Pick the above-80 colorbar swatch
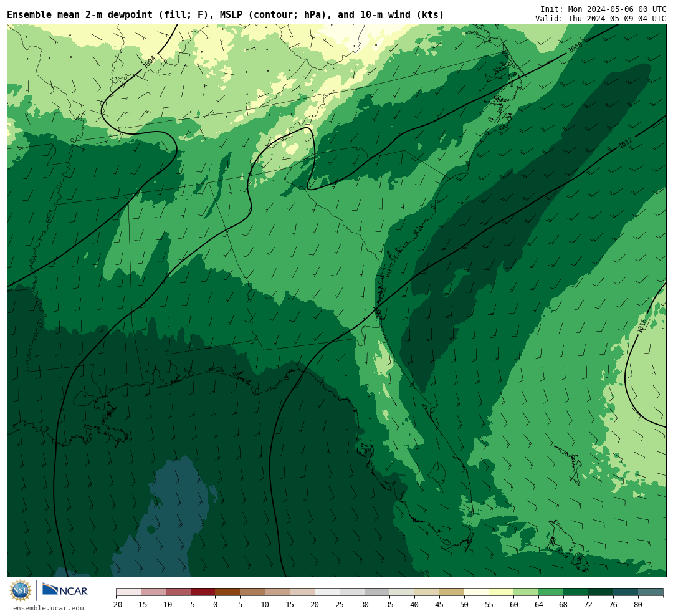673x616 pixels. tap(650, 592)
